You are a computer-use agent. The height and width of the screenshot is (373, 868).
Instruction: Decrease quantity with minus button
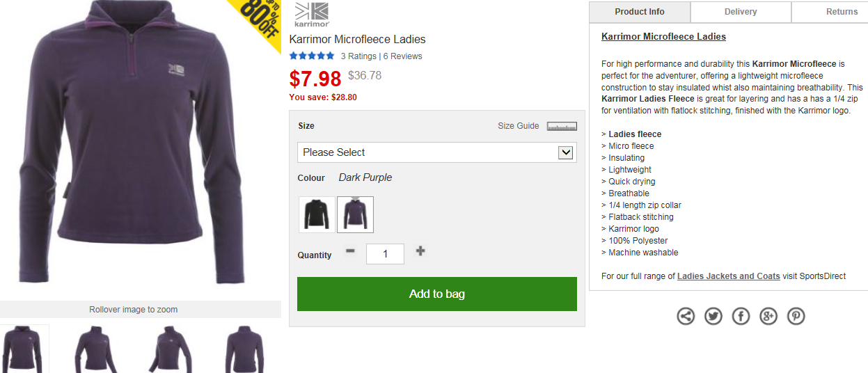(x=350, y=251)
